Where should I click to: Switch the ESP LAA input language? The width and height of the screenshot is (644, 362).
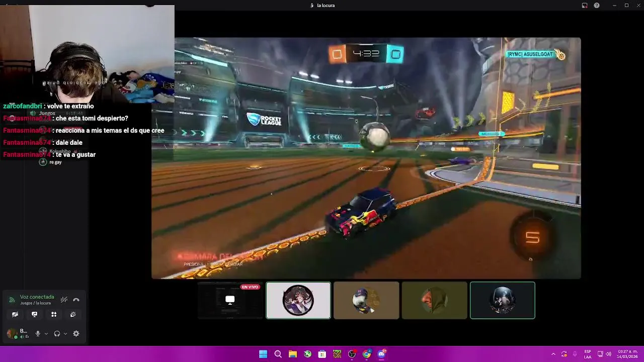[x=588, y=354]
